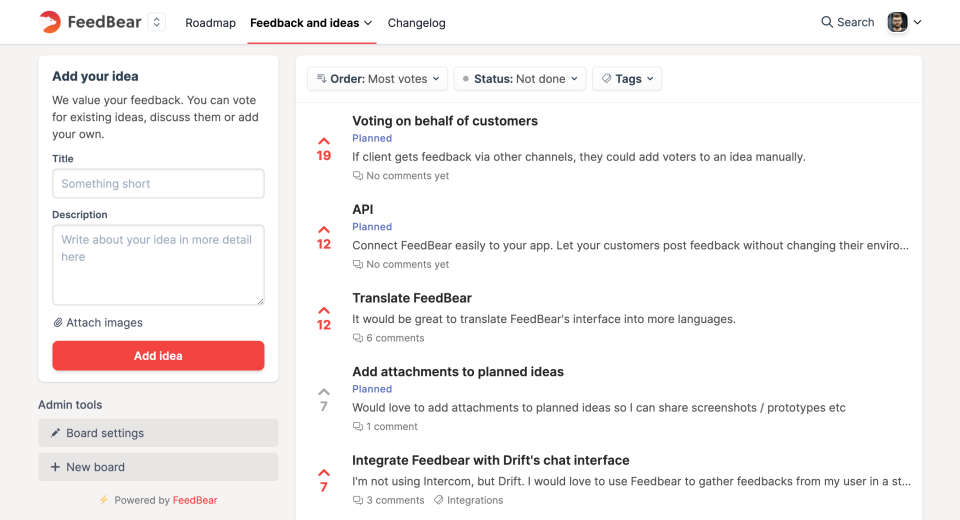
Task: Click the paperclip Attach images icon
Action: [58, 323]
